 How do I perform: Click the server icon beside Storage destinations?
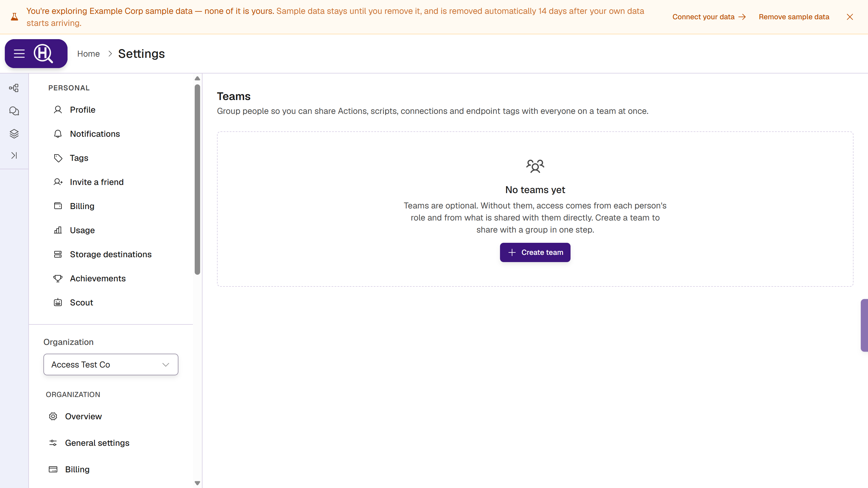58,254
